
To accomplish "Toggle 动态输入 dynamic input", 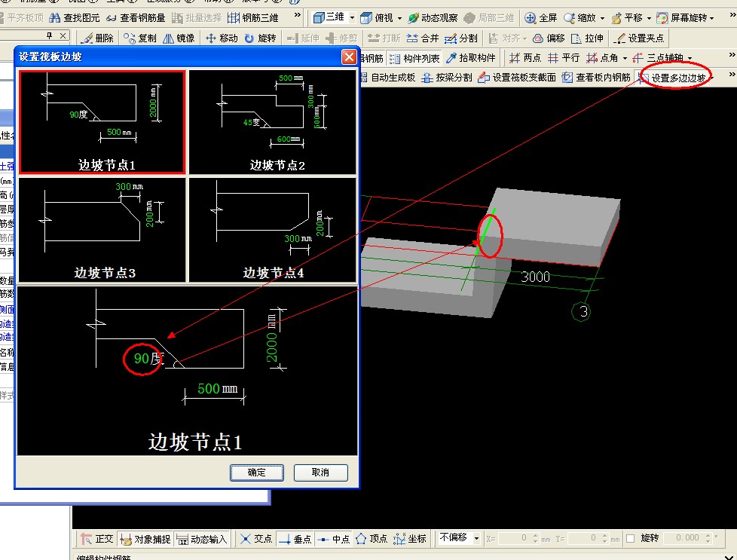I will [202, 539].
